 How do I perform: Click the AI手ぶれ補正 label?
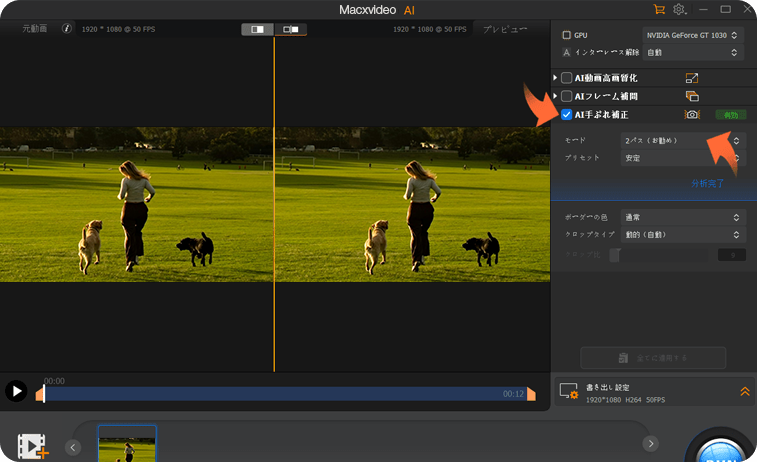tap(601, 115)
